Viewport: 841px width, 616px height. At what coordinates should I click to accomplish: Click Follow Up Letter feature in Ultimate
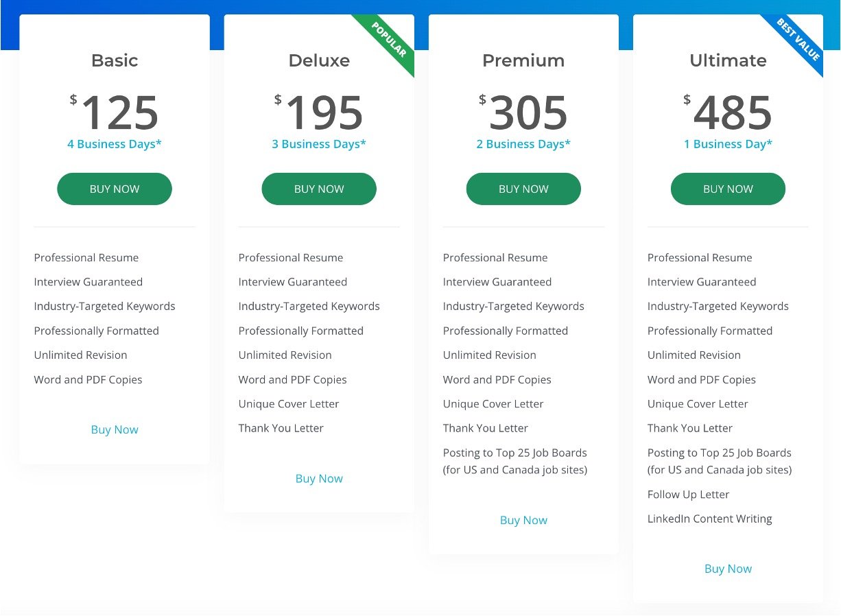688,495
